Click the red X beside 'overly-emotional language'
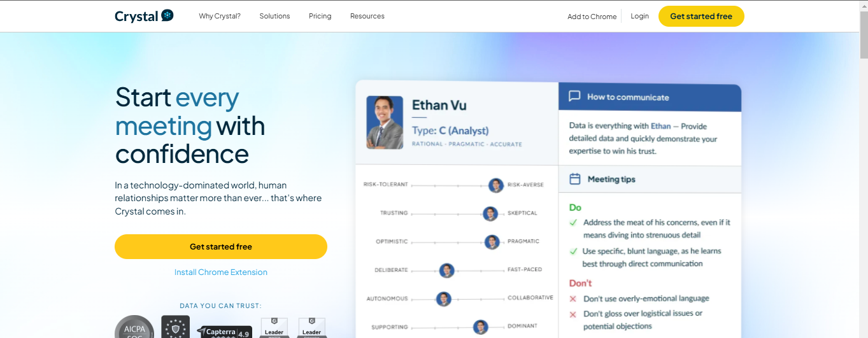The height and width of the screenshot is (338, 868). (x=573, y=299)
